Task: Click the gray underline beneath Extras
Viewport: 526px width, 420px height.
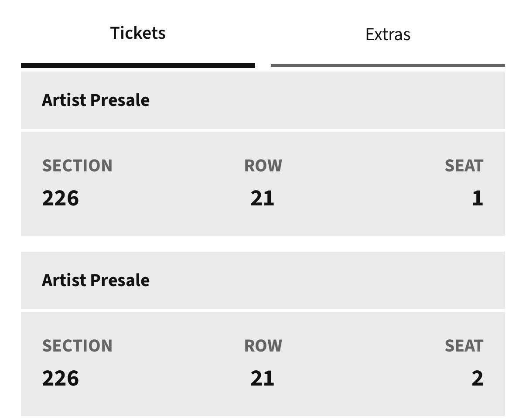Action: tap(388, 65)
